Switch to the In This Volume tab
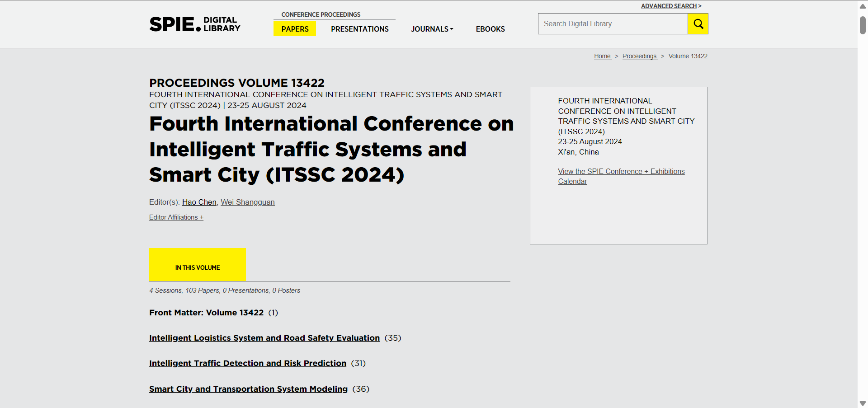Viewport: 868px width, 408px height. point(198,265)
